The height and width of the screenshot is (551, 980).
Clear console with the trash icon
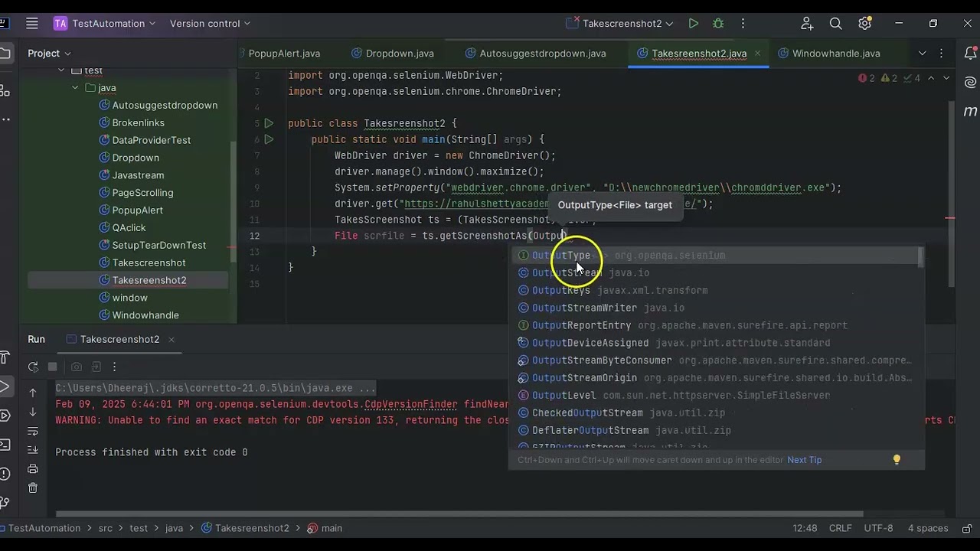coord(33,488)
